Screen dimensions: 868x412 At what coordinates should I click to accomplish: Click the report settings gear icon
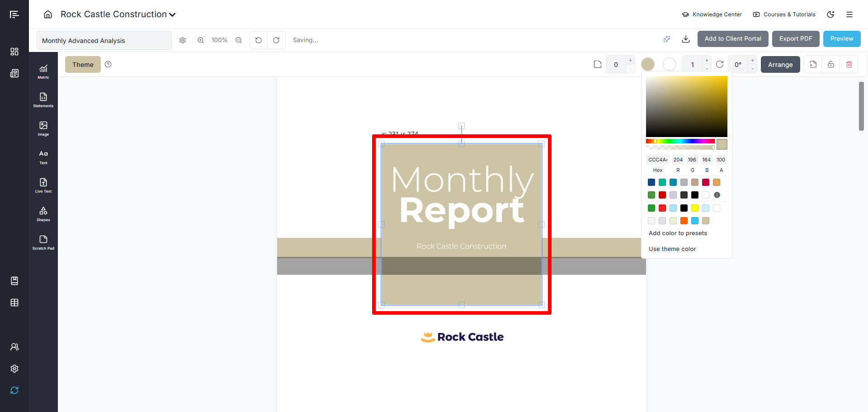pos(183,40)
